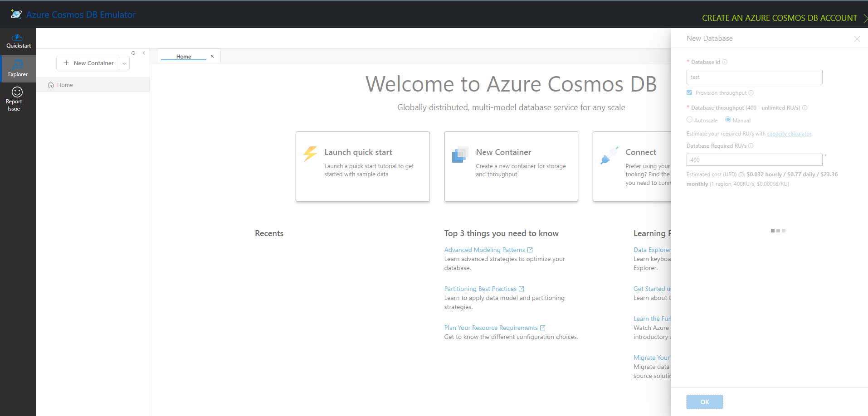This screenshot has width=868, height=416.
Task: Click external-link icon beside Plan Your Resource Requirements
Action: (543, 328)
